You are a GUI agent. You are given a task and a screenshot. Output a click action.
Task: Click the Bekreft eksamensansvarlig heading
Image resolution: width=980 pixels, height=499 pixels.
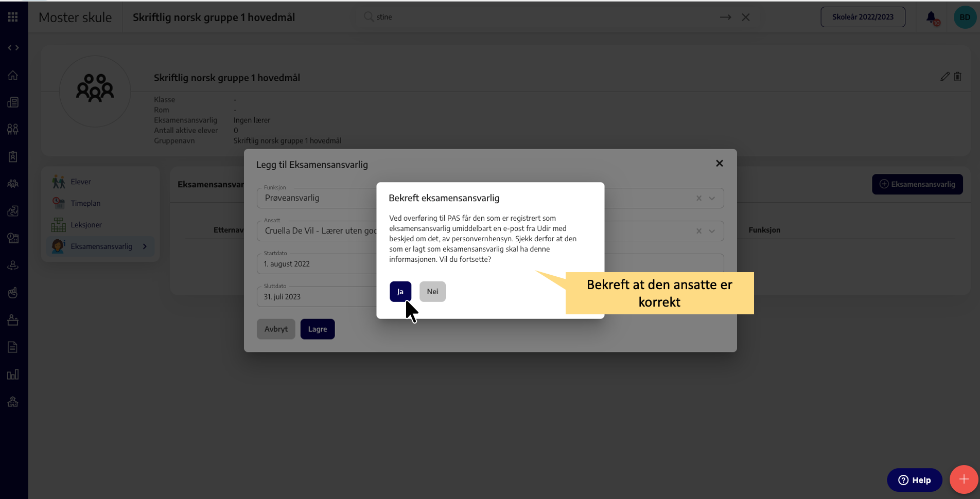(444, 198)
